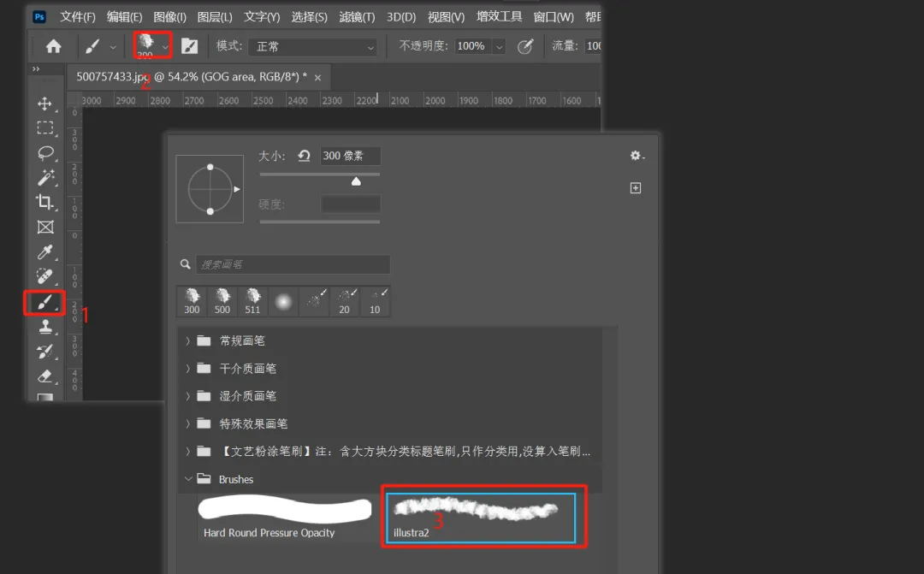Close the 500757433.jpg document tab
This screenshot has width=924, height=574.
317,77
